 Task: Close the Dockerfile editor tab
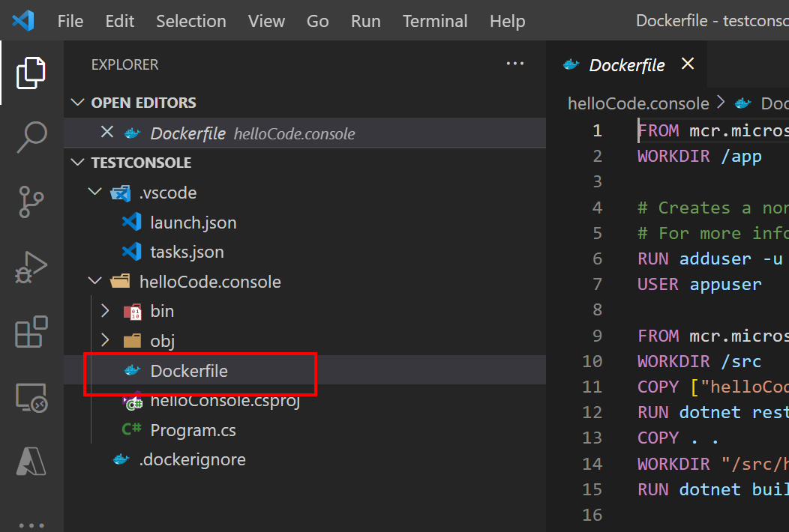(687, 64)
